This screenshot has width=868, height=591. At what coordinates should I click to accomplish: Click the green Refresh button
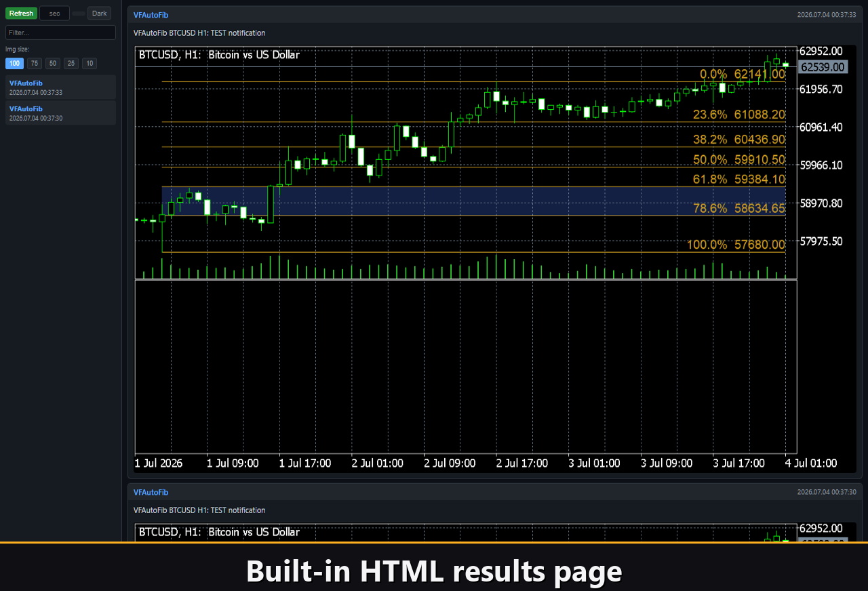tap(21, 14)
